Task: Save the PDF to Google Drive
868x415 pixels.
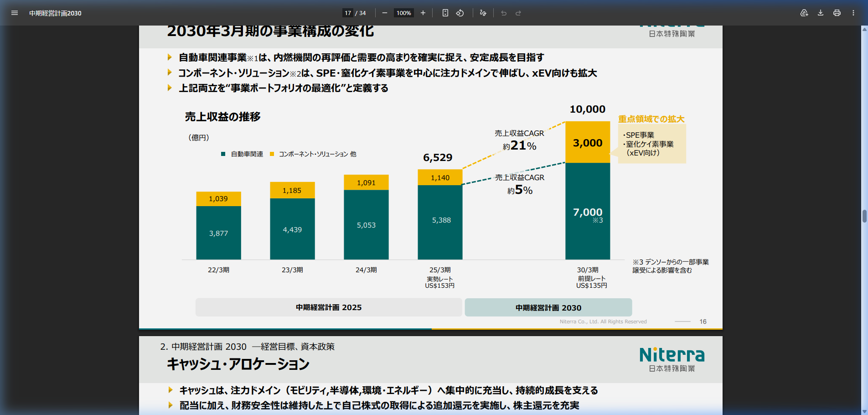Action: click(804, 13)
